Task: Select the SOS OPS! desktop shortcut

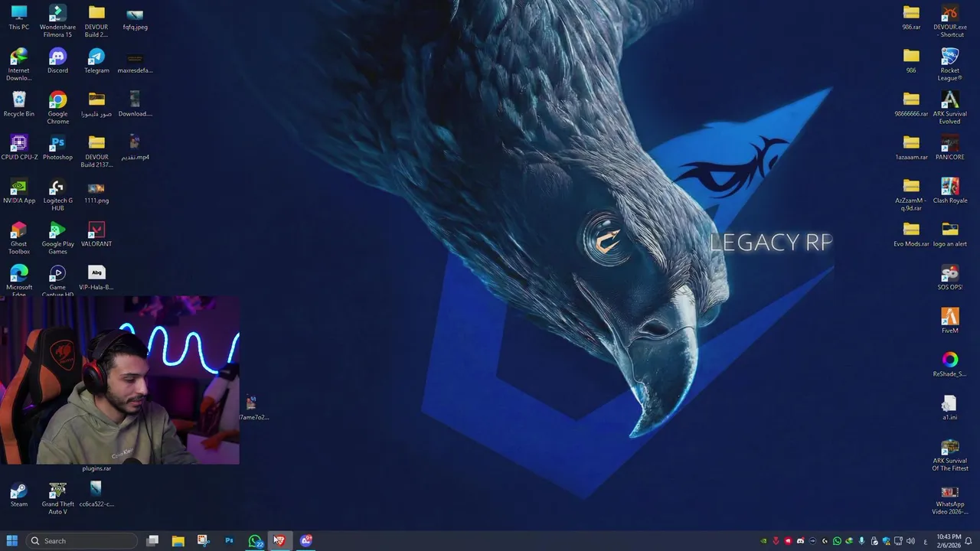Action: 949,279
